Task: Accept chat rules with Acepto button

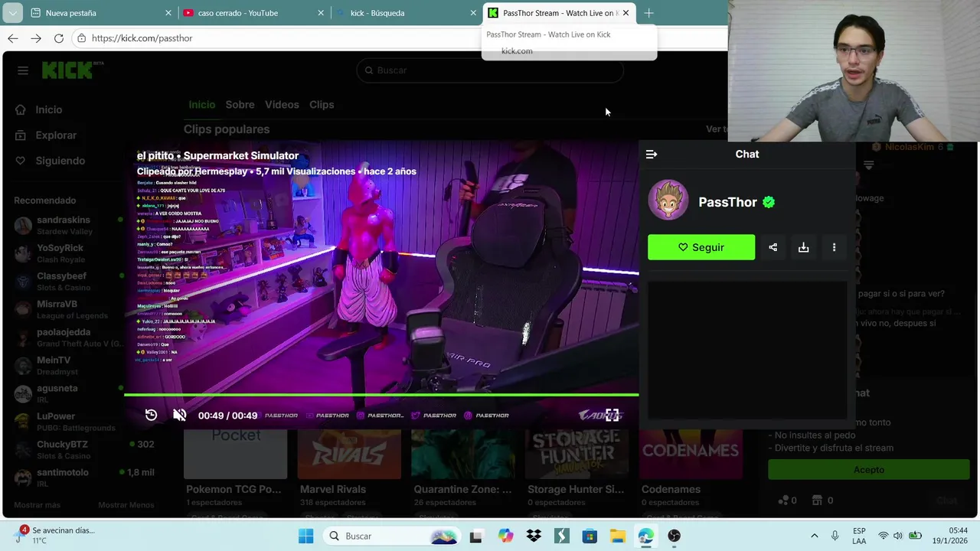Action: coord(868,470)
